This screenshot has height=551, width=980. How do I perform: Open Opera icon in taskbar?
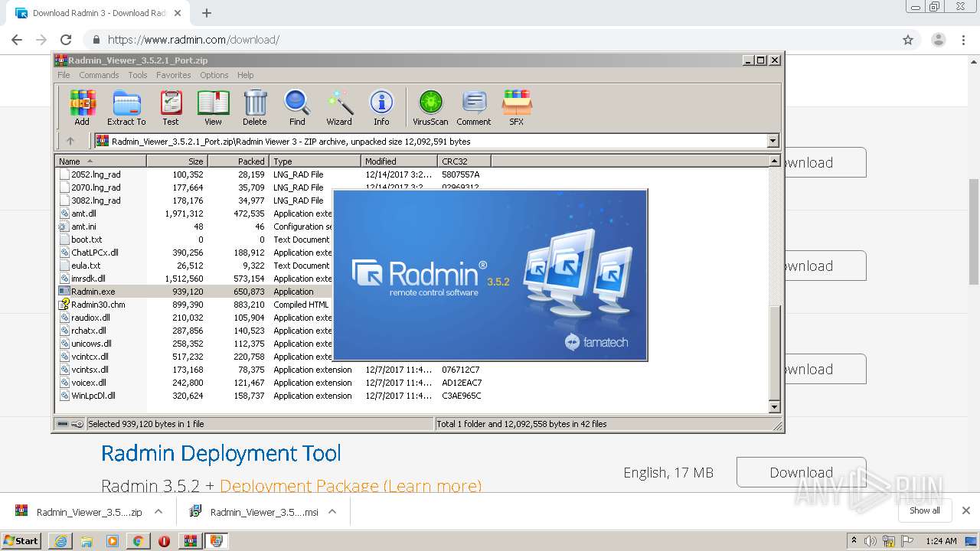[x=164, y=541]
